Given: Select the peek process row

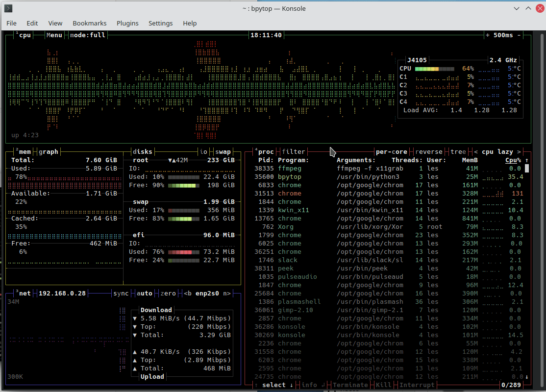Looking at the screenshot, I should [388, 269].
